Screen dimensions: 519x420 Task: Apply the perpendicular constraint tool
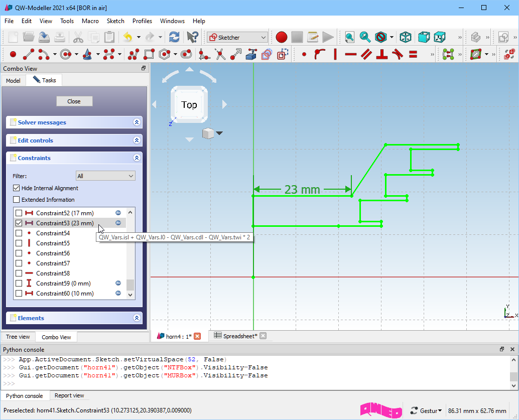point(381,54)
